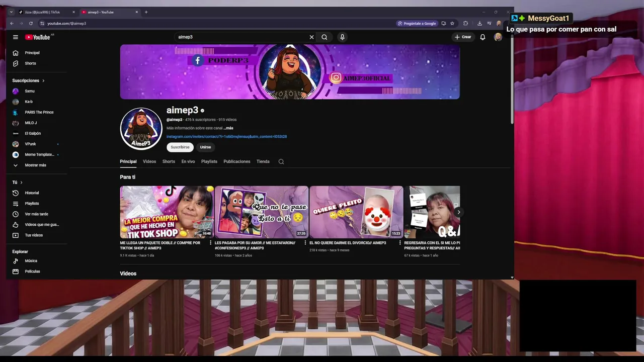Expand channel info with ...más
Screen dimensions: 644x362
point(228,128)
